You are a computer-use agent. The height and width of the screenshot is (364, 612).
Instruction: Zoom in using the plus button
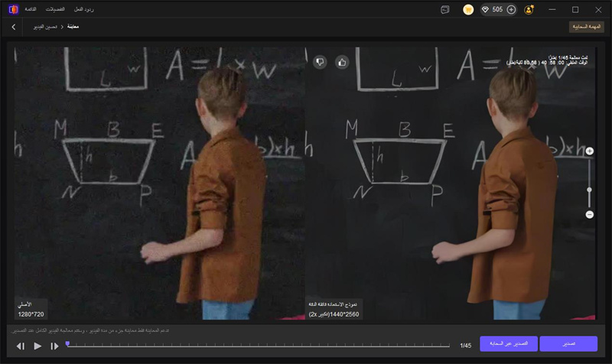(589, 151)
